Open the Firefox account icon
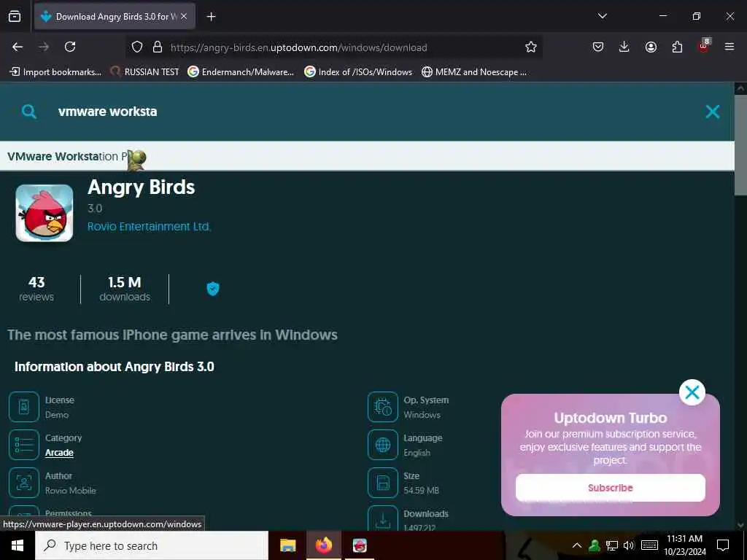Viewport: 747px width, 560px height. (651, 47)
